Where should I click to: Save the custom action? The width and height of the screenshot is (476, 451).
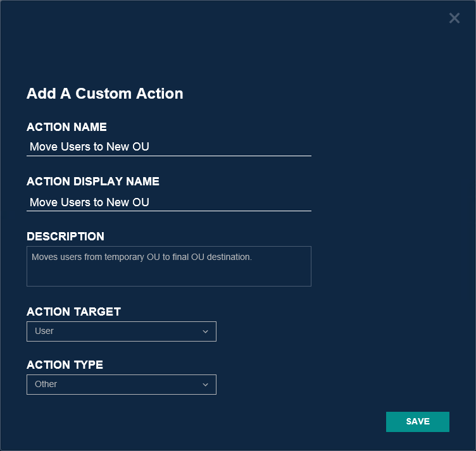417,422
